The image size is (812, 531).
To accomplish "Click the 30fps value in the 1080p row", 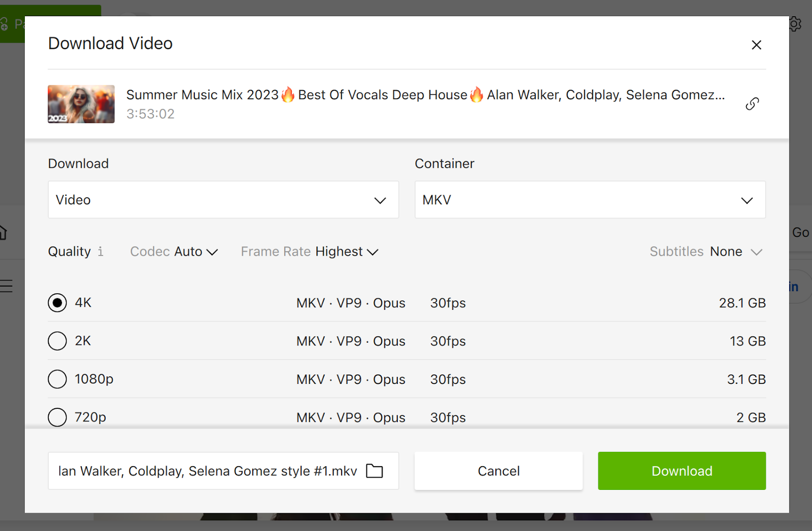I will tap(448, 379).
